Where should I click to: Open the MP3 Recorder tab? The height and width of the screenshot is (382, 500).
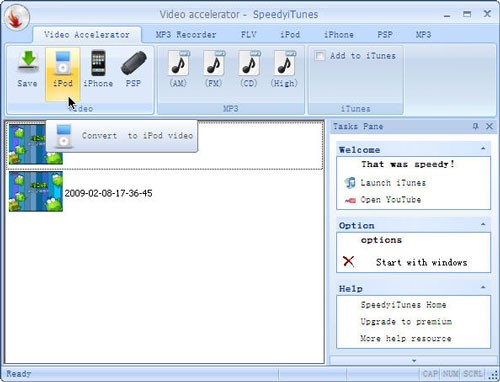186,35
